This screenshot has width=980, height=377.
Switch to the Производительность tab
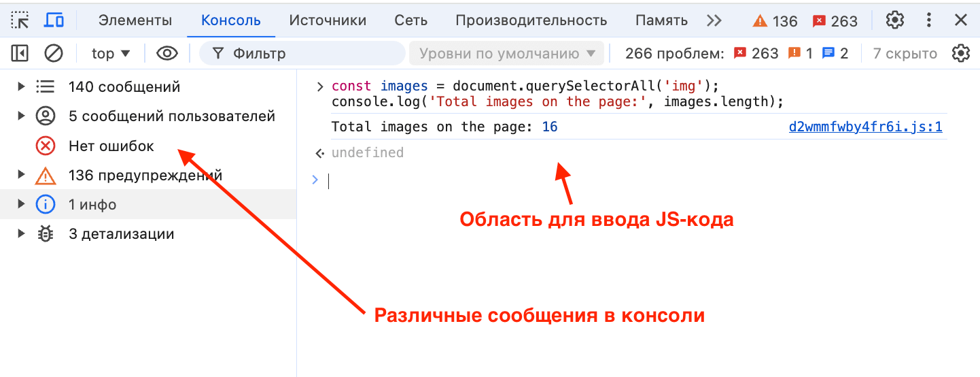(531, 20)
